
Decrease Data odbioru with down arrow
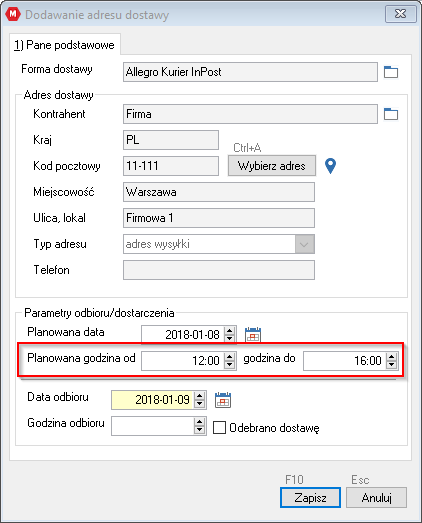199,404
